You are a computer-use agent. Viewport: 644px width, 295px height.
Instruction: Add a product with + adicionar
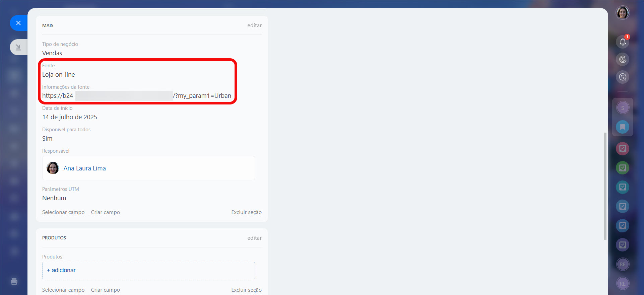pos(61,270)
